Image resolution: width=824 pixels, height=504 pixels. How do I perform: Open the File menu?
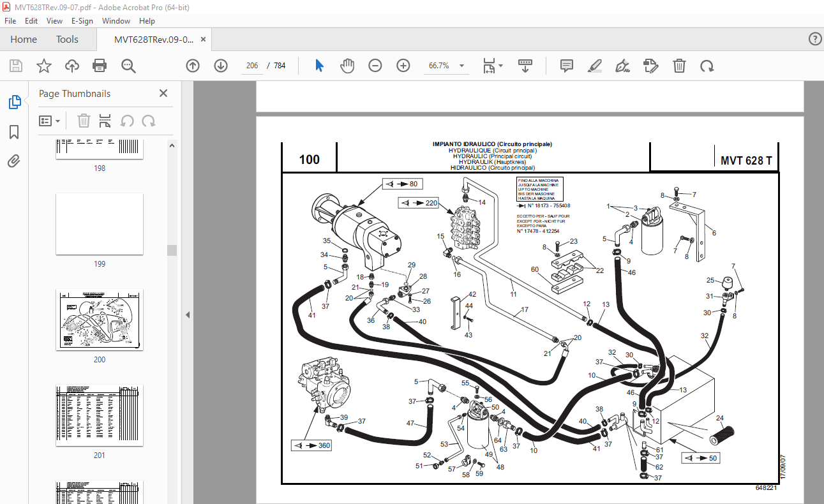[x=10, y=21]
